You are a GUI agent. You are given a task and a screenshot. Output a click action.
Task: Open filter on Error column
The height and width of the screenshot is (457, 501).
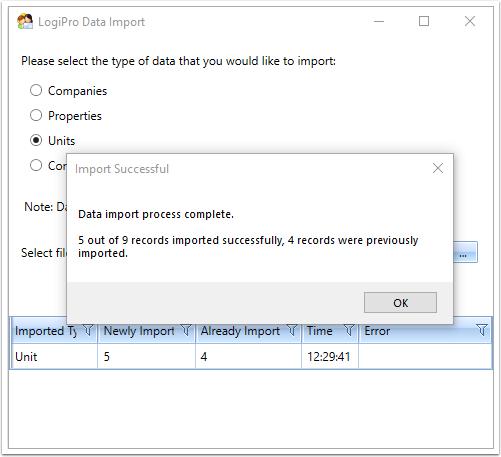click(482, 330)
